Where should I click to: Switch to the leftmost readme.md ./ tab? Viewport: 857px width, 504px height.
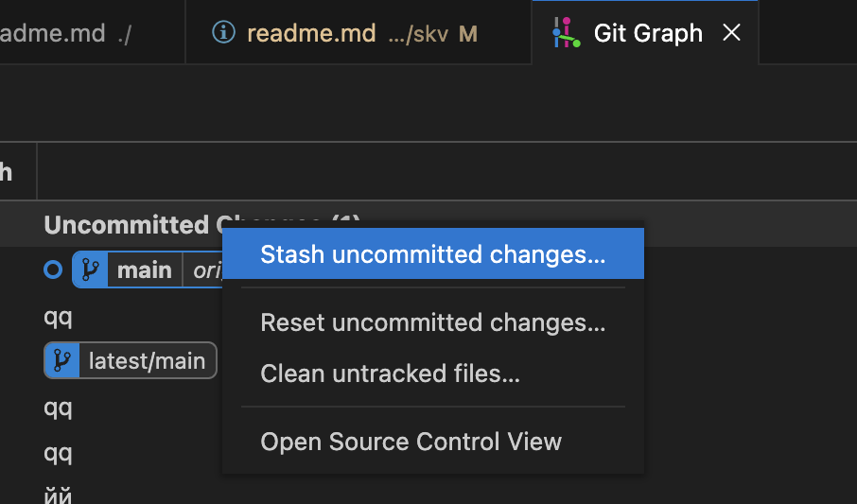(66, 33)
